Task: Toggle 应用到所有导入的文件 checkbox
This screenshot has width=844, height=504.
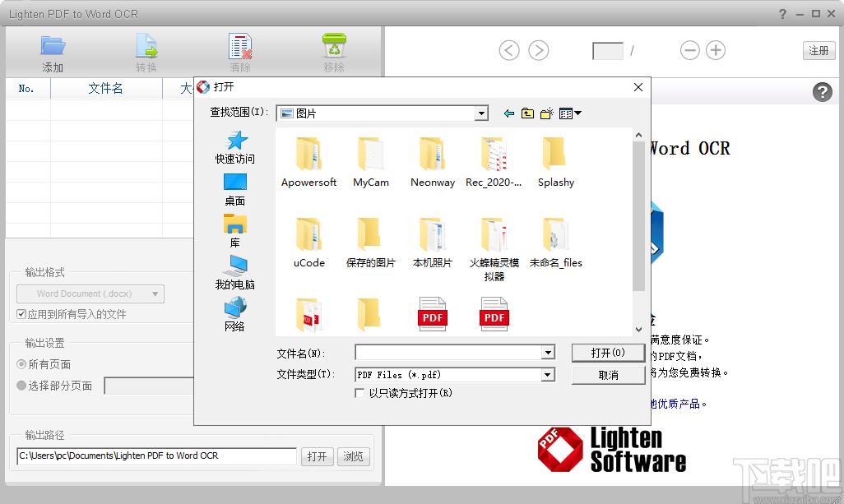Action: point(21,314)
